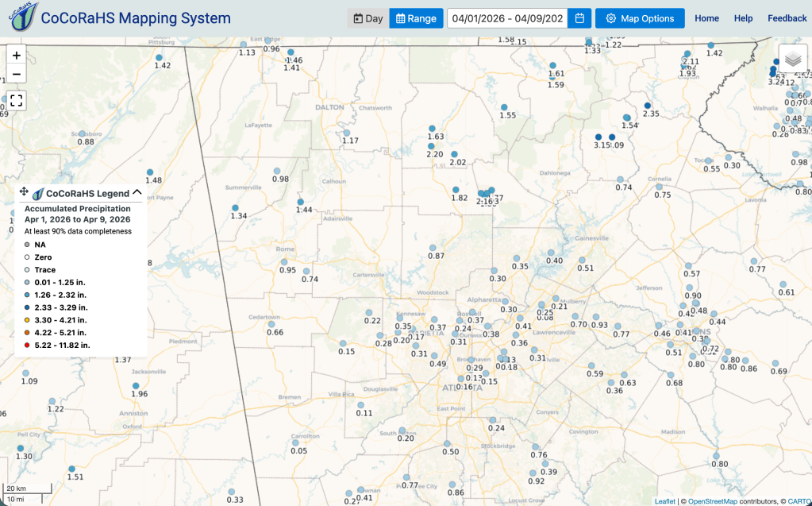This screenshot has height=506, width=812.
Task: Click the 1.96 station marker near Jacksonville
Action: (136, 386)
